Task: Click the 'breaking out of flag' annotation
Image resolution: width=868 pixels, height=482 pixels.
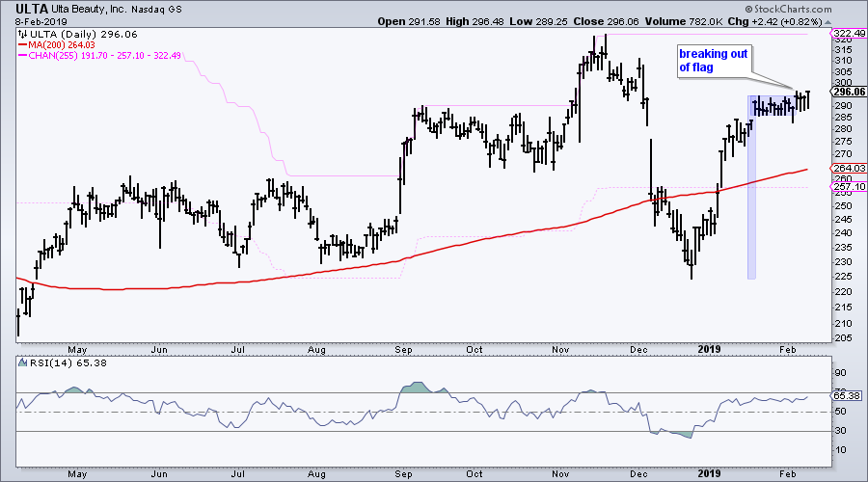Action: tap(713, 61)
